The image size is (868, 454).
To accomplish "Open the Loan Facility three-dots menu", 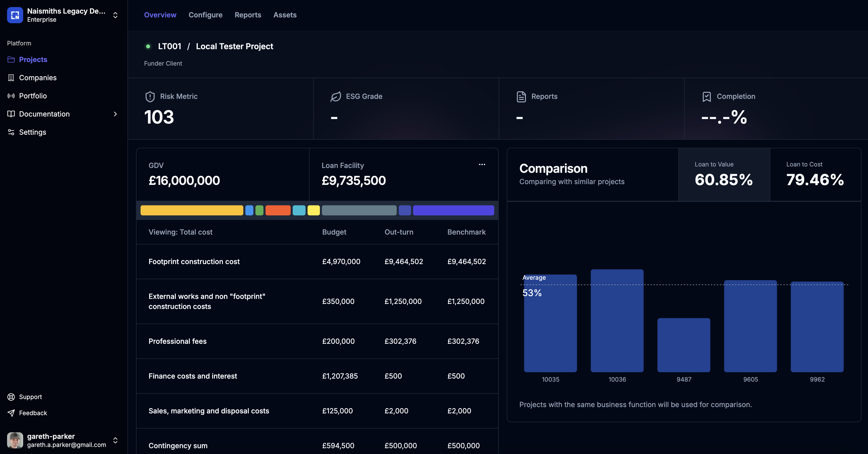I will point(482,165).
